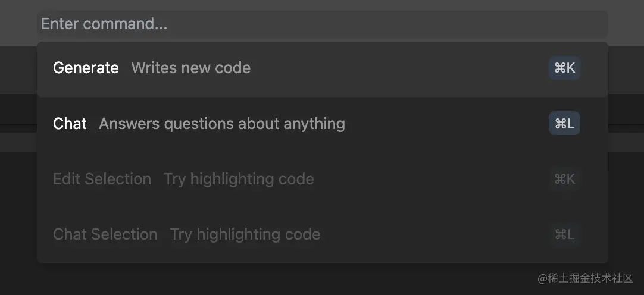Select the Chat command row
The image size is (644, 295).
pos(323,124)
